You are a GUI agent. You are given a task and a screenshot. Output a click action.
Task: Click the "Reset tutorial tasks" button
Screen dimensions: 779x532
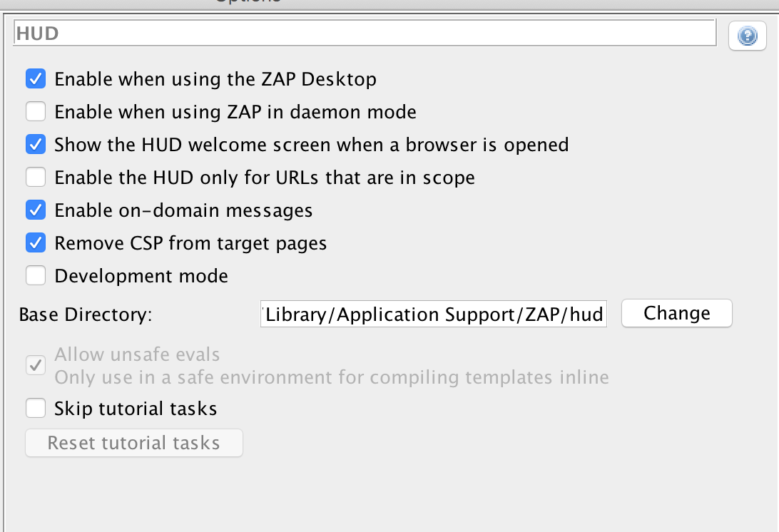pos(133,443)
